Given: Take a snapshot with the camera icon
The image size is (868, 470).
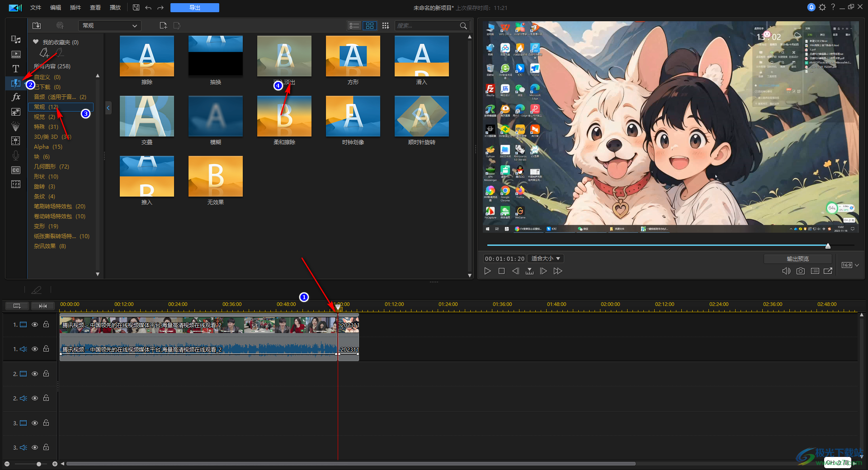Looking at the screenshot, I should pyautogui.click(x=801, y=271).
